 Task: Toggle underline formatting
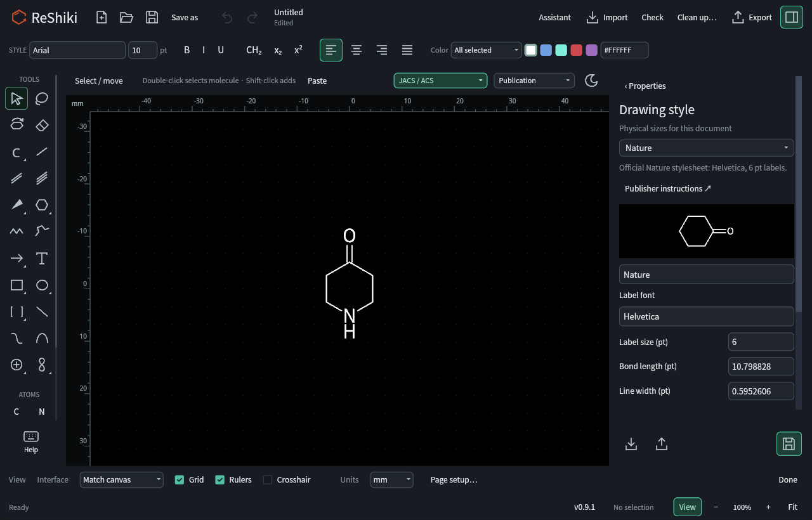coord(221,50)
